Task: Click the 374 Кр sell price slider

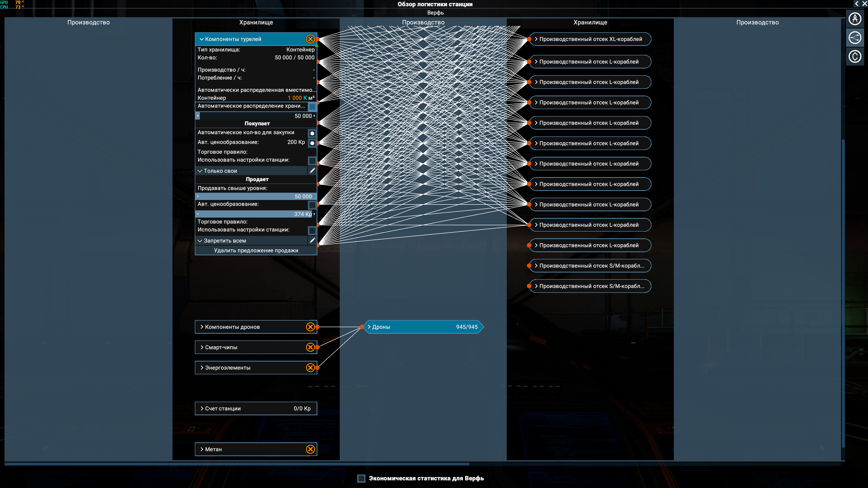Action: pos(255,214)
